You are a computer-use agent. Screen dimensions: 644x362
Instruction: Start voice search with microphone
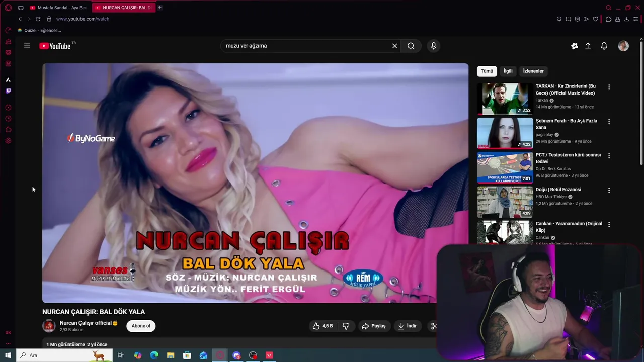click(x=434, y=46)
